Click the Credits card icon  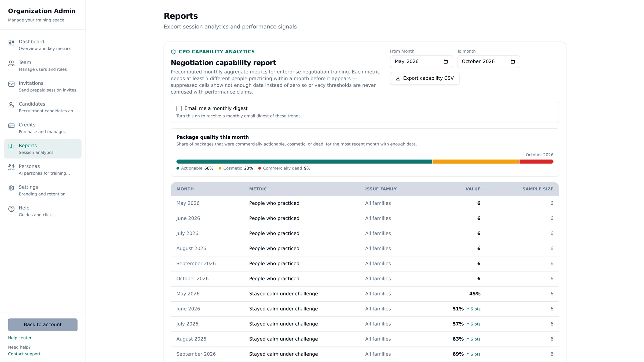11,126
